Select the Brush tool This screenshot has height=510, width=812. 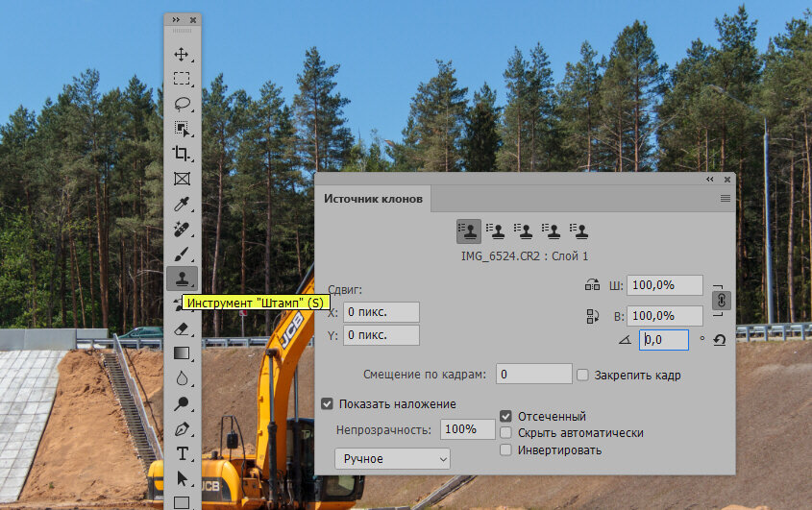pyautogui.click(x=182, y=254)
